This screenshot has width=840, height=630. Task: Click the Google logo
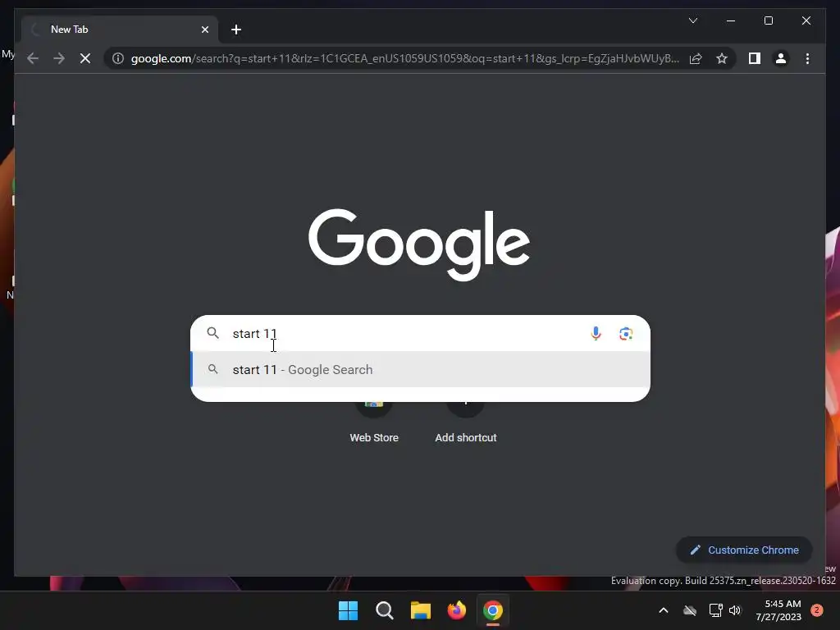coord(419,244)
